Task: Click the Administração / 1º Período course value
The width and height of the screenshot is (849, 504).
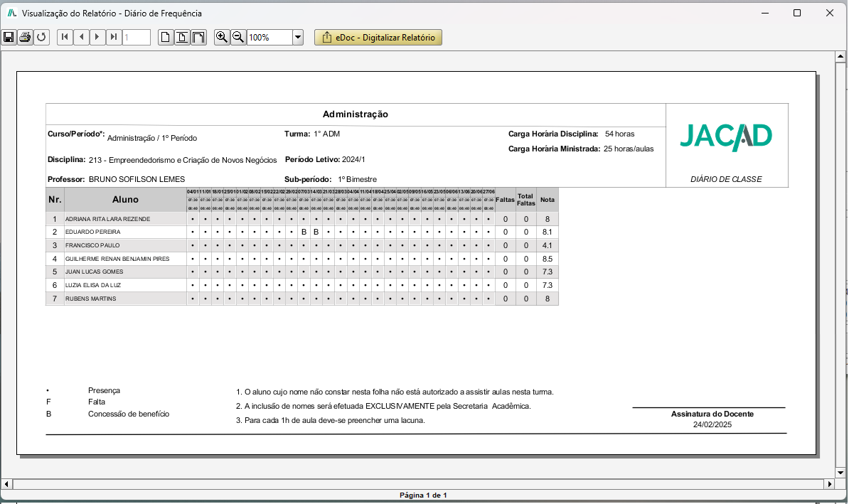Action: tap(152, 138)
